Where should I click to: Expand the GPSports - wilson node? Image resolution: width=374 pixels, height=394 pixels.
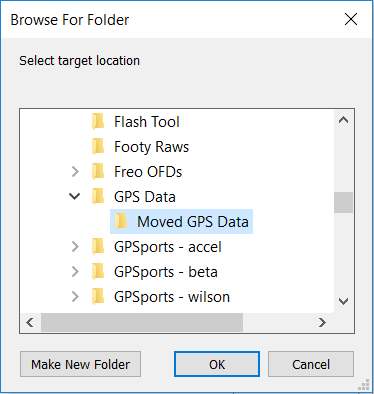click(75, 297)
